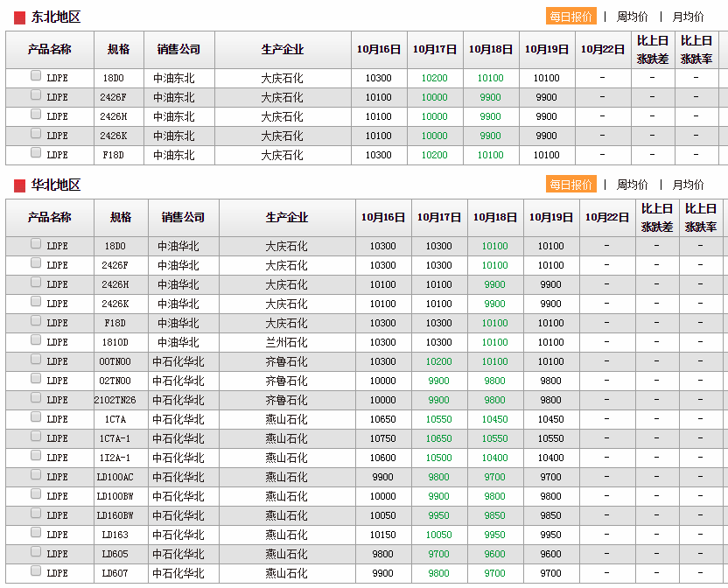728x588 pixels.
Task: Check the 东北 F18D 中油东北 row checkbox
Action: [x=36, y=152]
